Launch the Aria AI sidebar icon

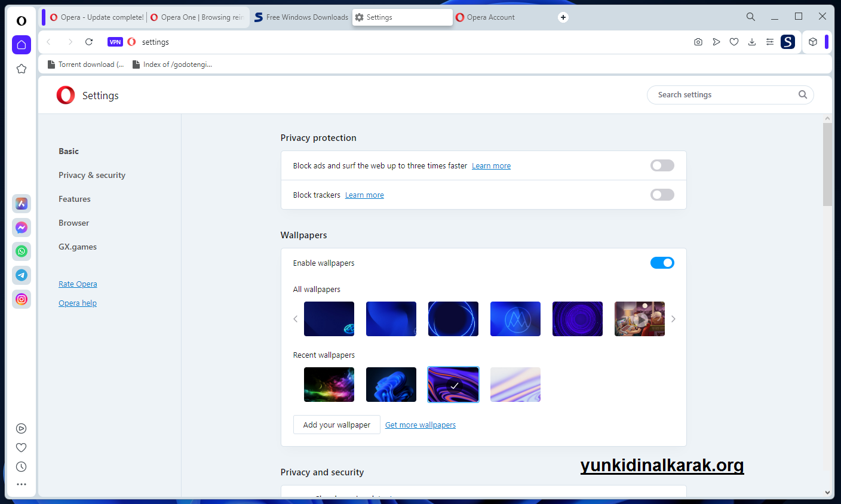click(22, 204)
